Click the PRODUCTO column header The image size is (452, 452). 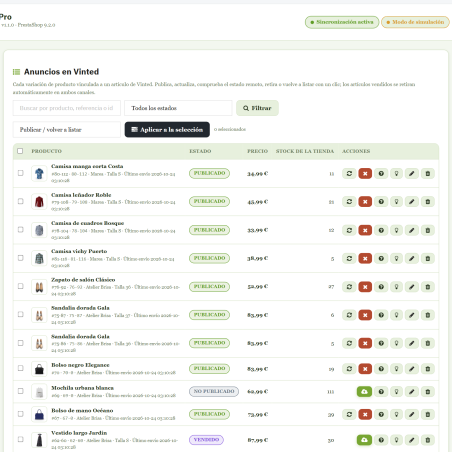coord(47,151)
